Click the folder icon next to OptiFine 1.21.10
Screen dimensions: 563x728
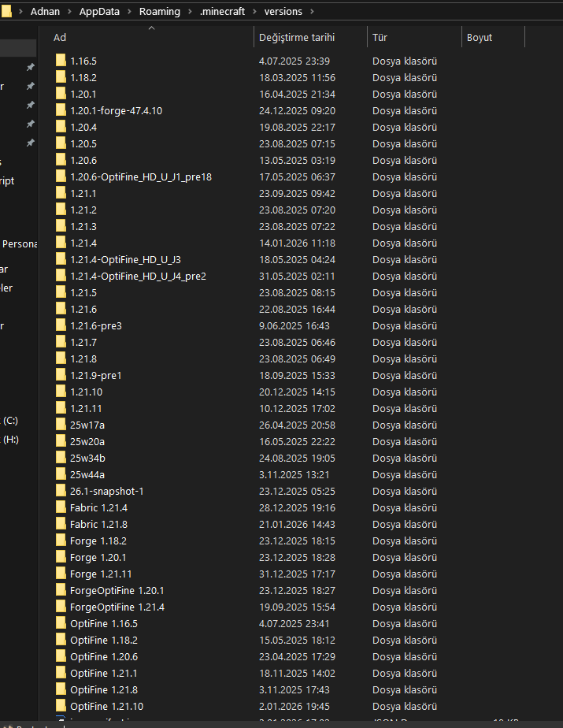click(x=61, y=706)
